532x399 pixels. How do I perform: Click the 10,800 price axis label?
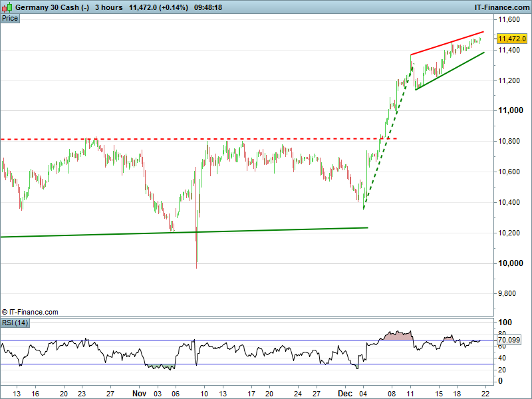pos(509,141)
